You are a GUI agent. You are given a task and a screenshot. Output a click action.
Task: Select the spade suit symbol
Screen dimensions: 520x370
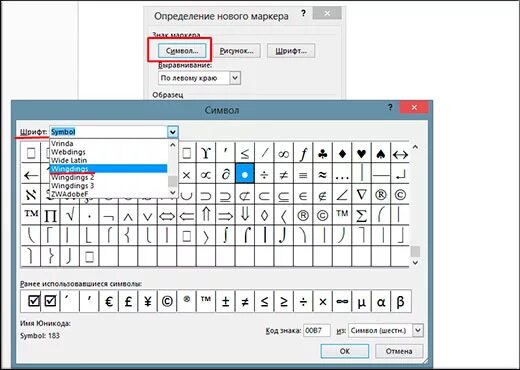(381, 154)
